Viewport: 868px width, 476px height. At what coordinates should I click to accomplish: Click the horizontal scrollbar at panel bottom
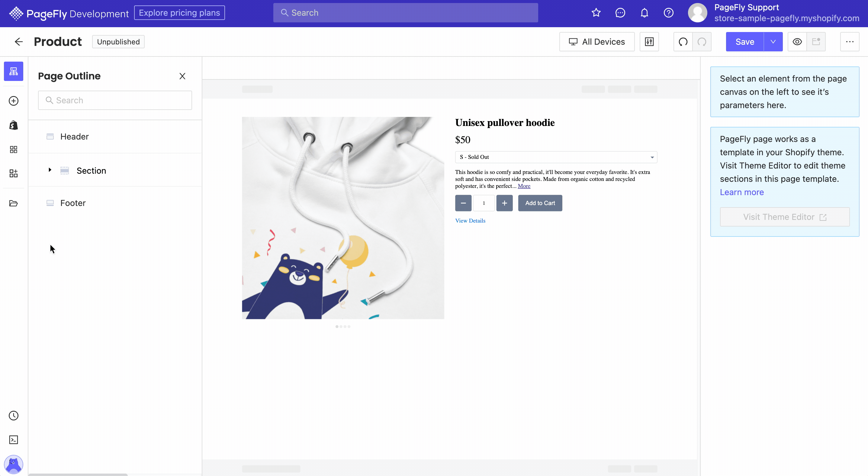coord(78,474)
